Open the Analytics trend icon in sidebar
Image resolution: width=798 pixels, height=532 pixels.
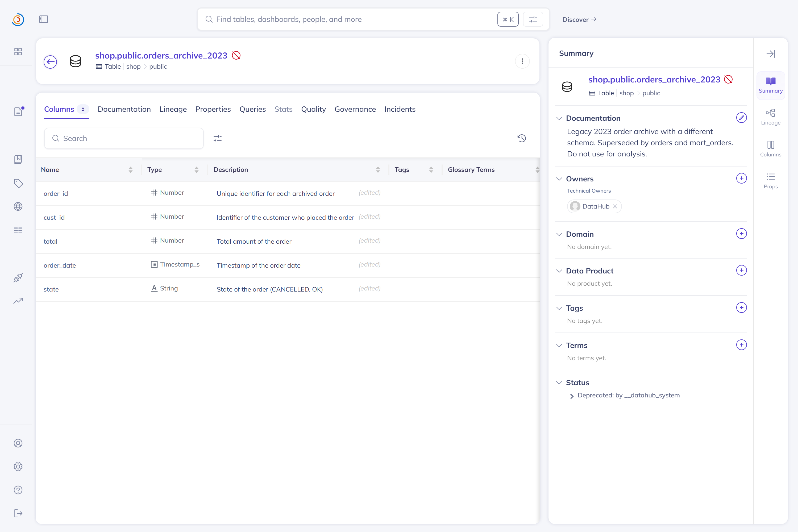(18, 301)
